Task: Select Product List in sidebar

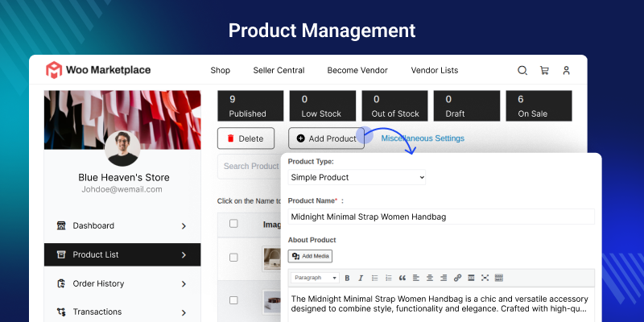Action: [x=122, y=254]
